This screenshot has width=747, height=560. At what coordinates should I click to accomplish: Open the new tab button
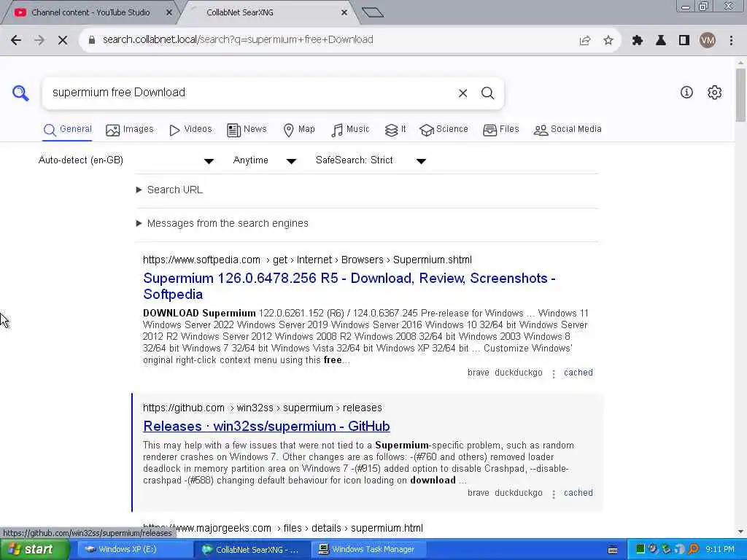[x=373, y=12]
